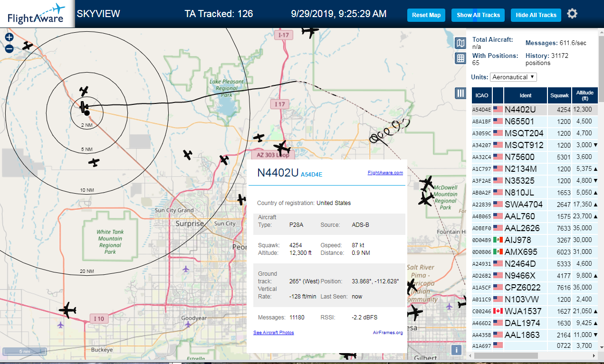Select the airport symbol near Goodyear
The height and width of the screenshot is (364, 604).
(x=189, y=324)
